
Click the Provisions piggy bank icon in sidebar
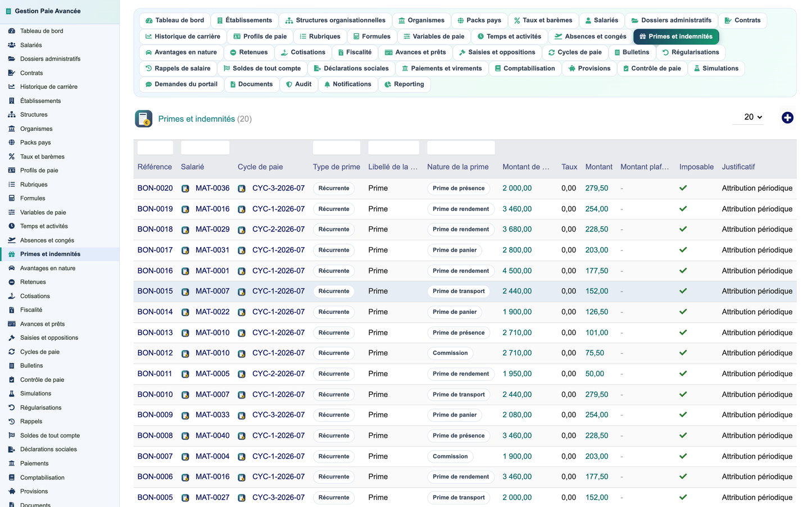pos(11,491)
